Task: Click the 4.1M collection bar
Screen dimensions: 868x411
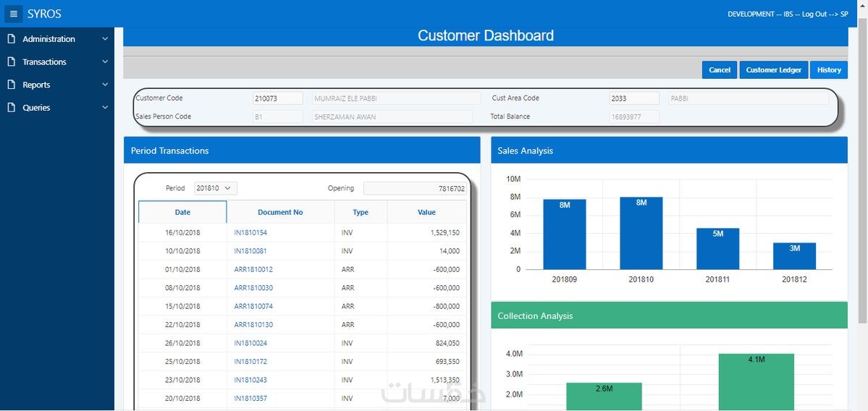Action: [757, 382]
